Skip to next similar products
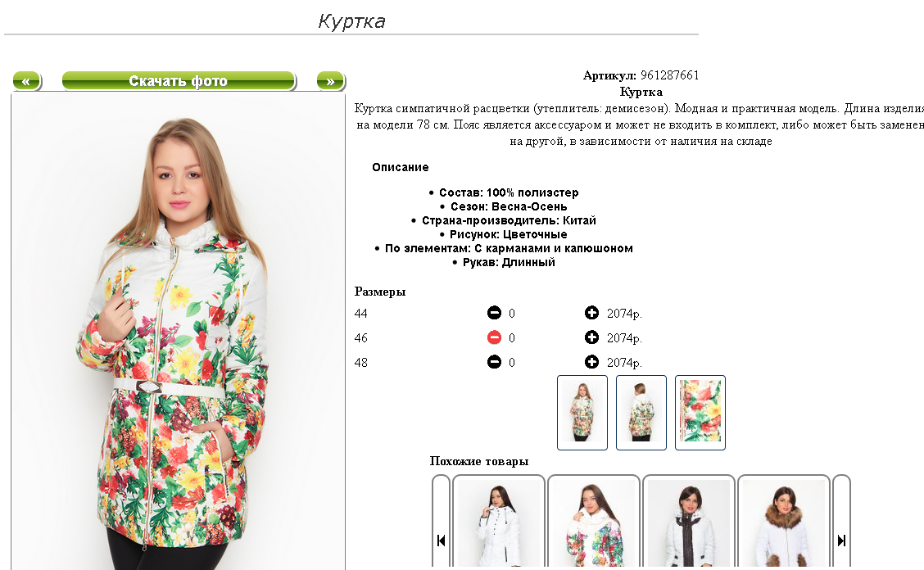The image size is (924, 570). click(841, 540)
